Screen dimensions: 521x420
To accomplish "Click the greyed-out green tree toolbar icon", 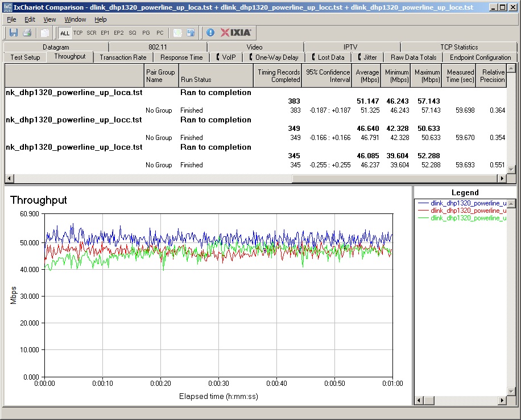I will tap(177, 32).
